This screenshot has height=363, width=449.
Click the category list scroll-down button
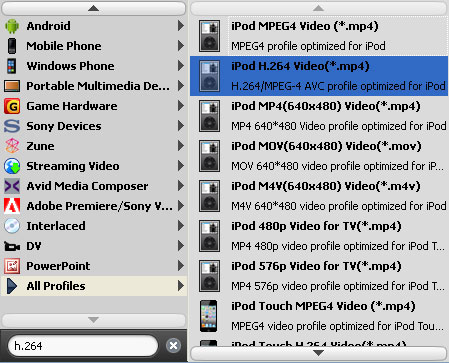point(94,320)
